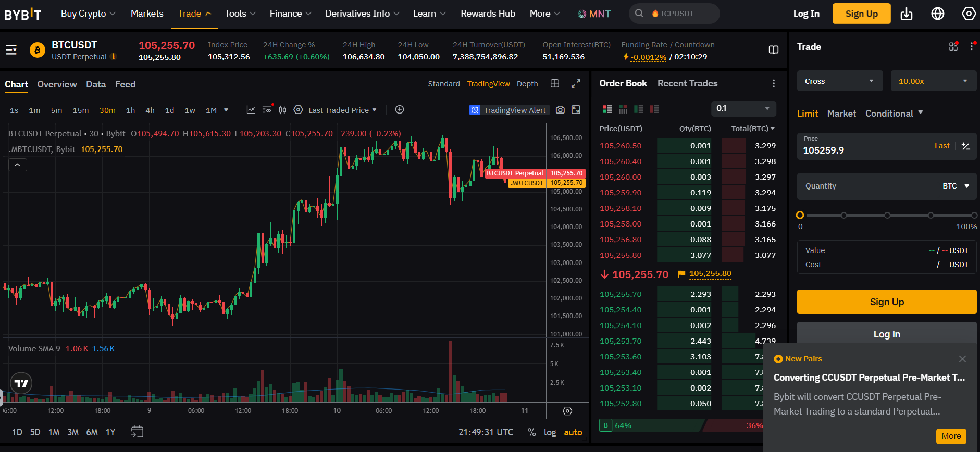Image resolution: width=980 pixels, height=452 pixels.
Task: Click the multi-chart grid layout icon
Action: point(555,84)
